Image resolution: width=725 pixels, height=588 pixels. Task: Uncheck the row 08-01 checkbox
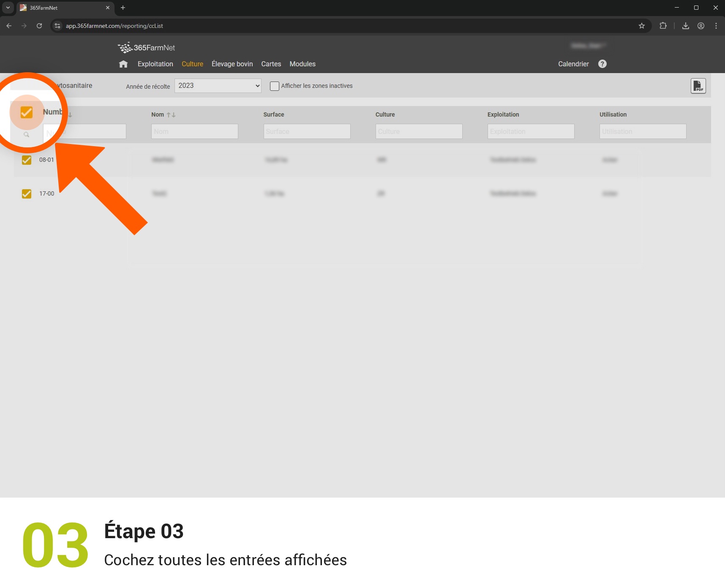click(27, 160)
